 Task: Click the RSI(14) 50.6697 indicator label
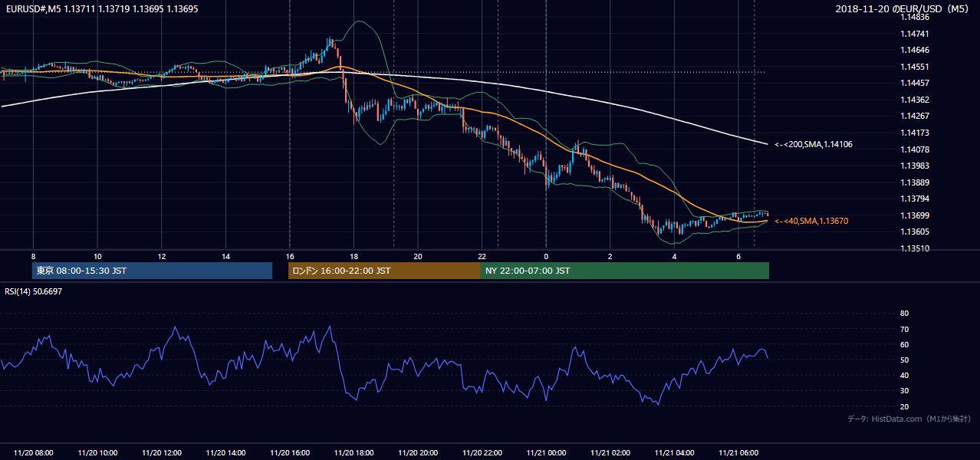pyautogui.click(x=34, y=291)
